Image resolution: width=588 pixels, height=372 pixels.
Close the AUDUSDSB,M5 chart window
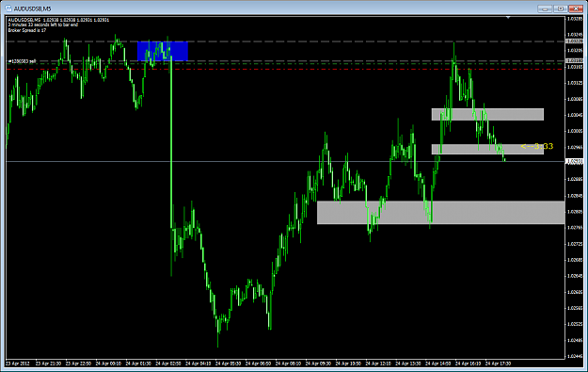[576, 8]
